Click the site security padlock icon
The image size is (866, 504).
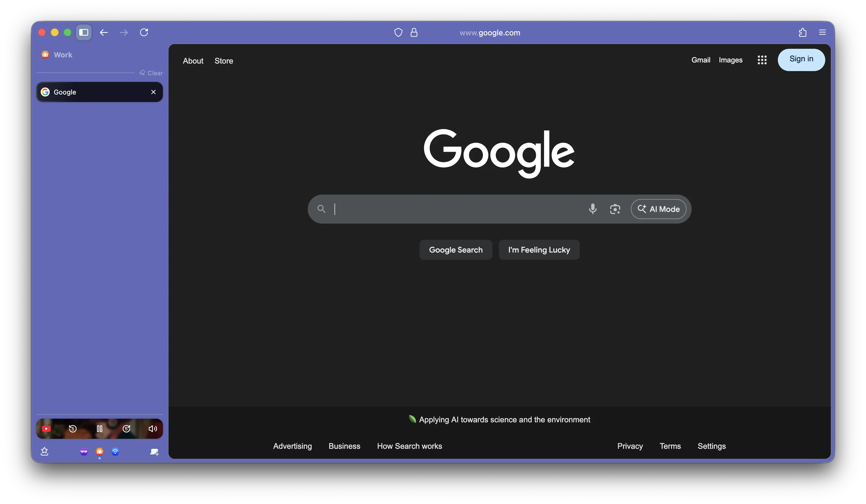pos(414,32)
